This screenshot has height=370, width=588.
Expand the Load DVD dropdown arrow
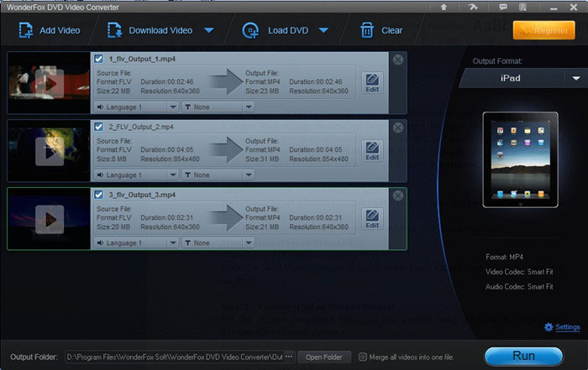323,30
